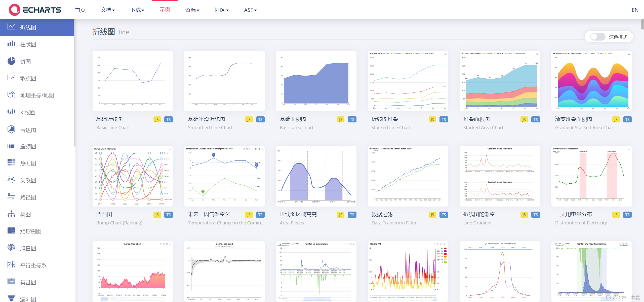This screenshot has width=644, height=302.
Task: Click the ECharts logo icon
Action: click(14, 10)
